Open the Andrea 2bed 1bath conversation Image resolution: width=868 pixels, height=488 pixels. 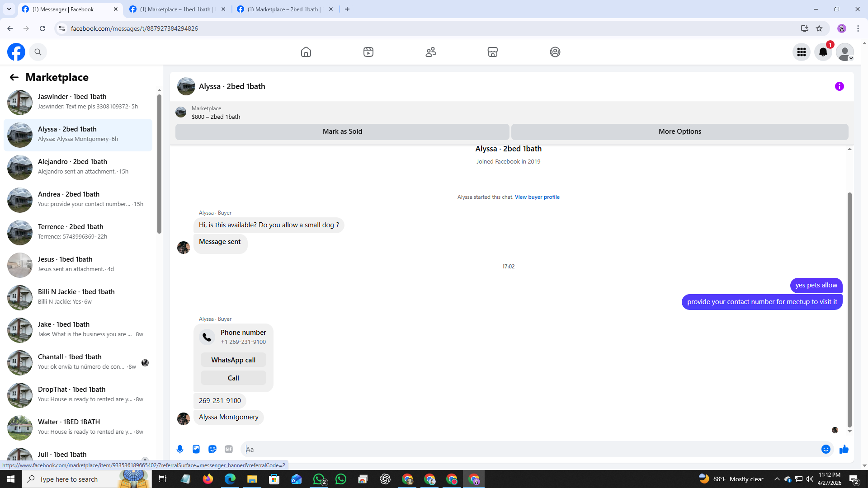[78, 200]
